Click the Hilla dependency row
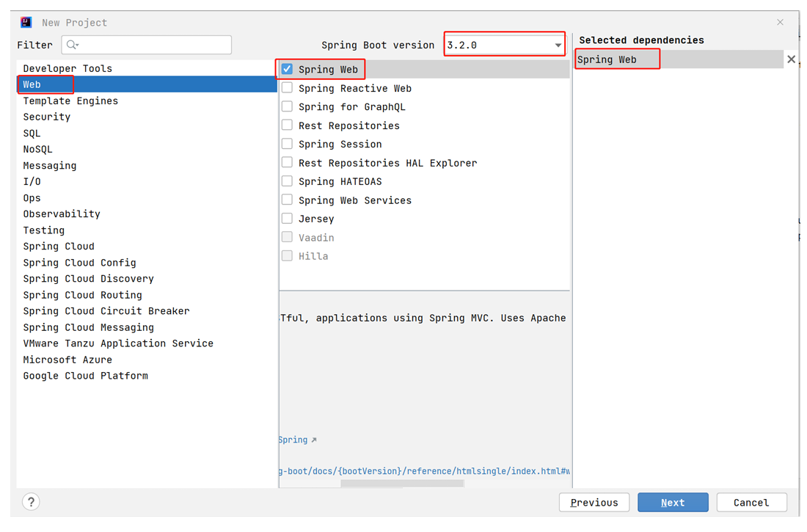 (425, 256)
